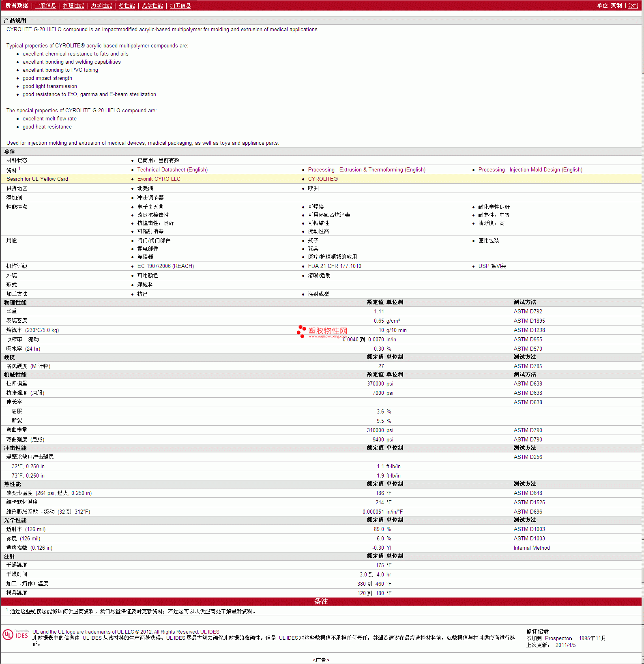Viewport: 644px width, 664px height.
Task: Click ASTM D1525 test method
Action: click(x=529, y=502)
